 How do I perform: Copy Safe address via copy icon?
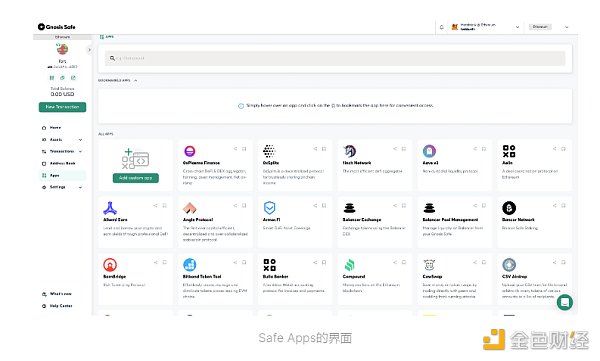[62, 78]
